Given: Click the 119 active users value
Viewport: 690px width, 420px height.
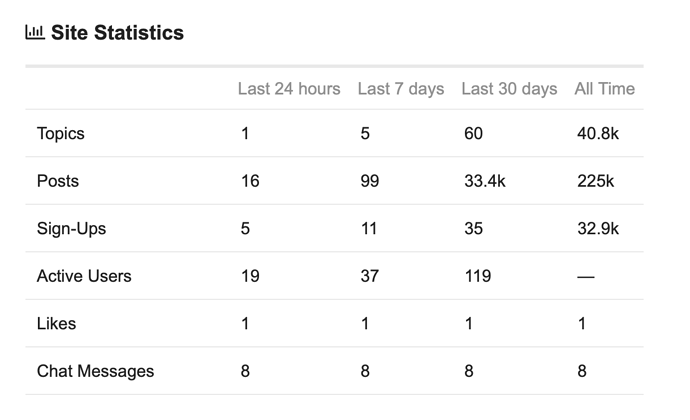Looking at the screenshot, I should point(477,276).
